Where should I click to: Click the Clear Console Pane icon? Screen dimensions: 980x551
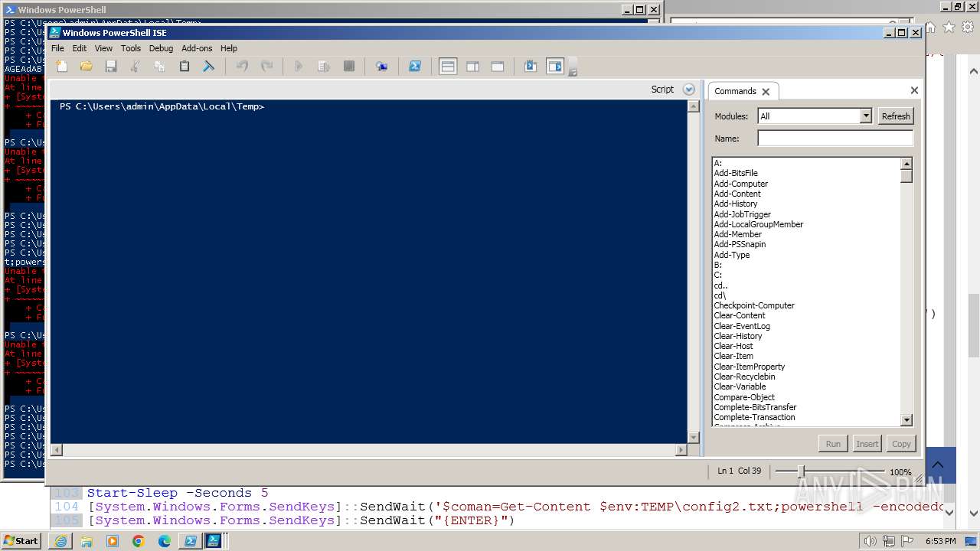tap(209, 67)
